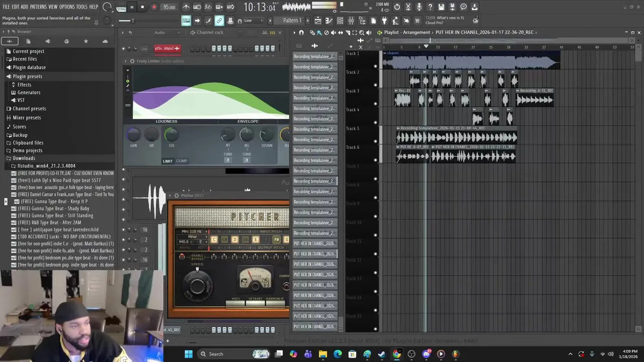Toggle the metronome icon
The height and width of the screenshot is (362, 644).
(x=187, y=7)
